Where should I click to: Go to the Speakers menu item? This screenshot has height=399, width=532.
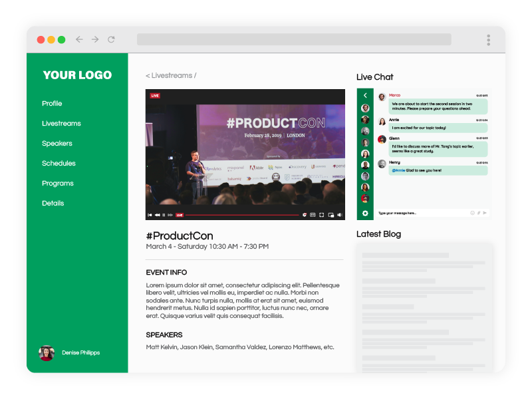pos(57,144)
